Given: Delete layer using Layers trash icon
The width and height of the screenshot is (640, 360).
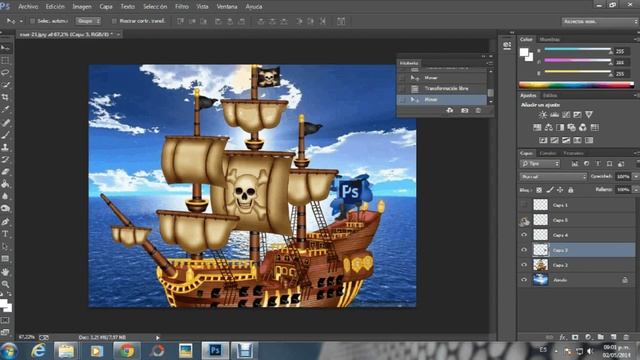Looking at the screenshot, I should point(626,337).
